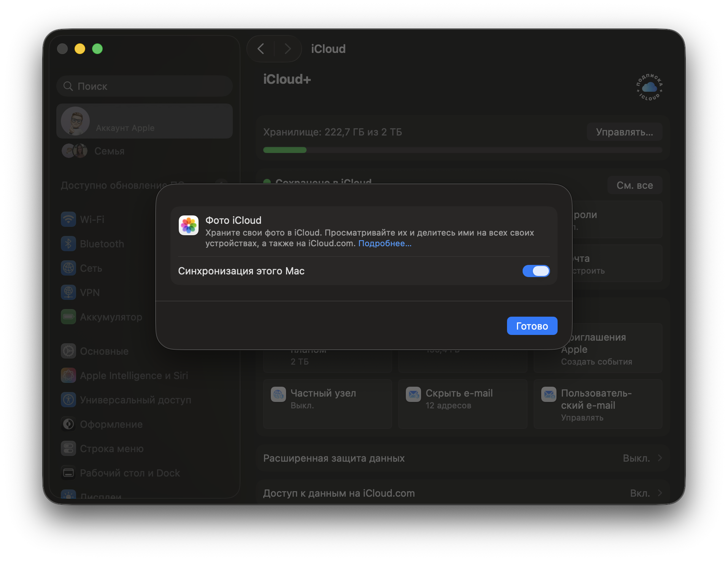Image resolution: width=728 pixels, height=561 pixels.
Task: Expand Доступ к данным на iCloud.com
Action: click(463, 492)
